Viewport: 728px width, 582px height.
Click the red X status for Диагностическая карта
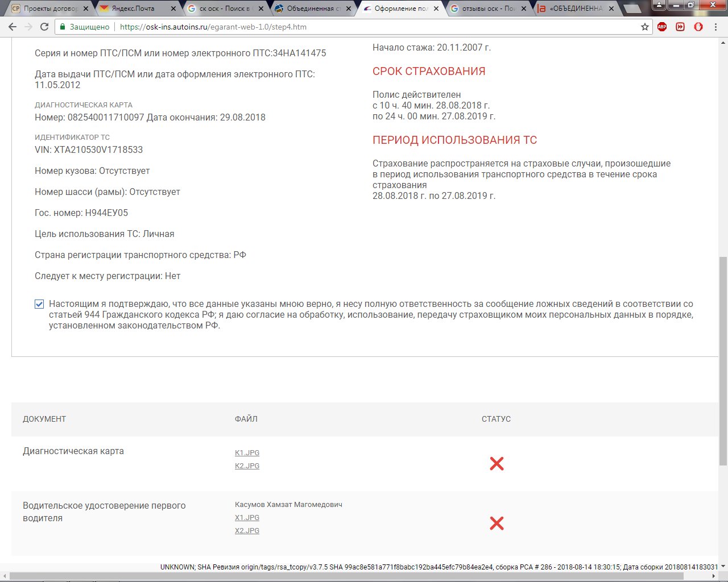[x=497, y=464]
